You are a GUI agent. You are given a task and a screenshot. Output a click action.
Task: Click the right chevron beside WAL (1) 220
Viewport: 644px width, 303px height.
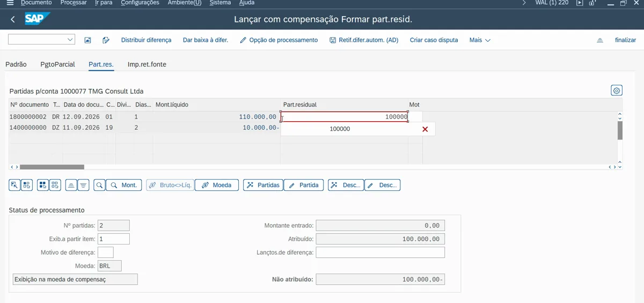click(x=524, y=3)
